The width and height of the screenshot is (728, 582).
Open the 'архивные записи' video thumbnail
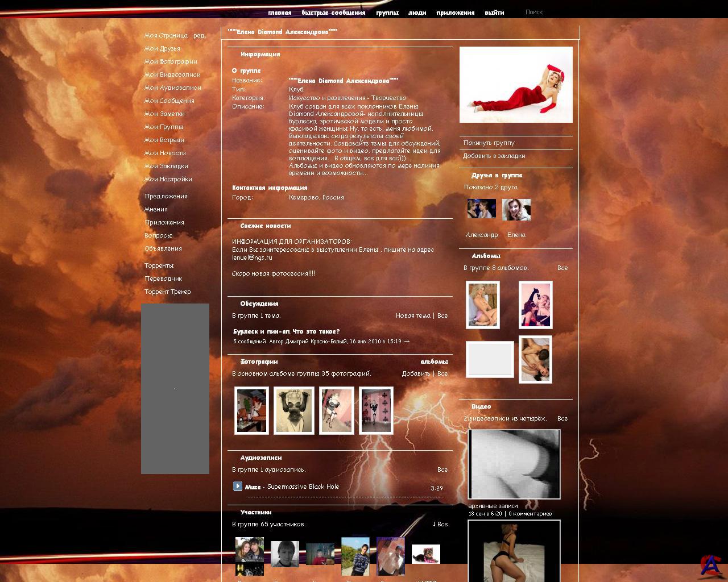click(514, 464)
